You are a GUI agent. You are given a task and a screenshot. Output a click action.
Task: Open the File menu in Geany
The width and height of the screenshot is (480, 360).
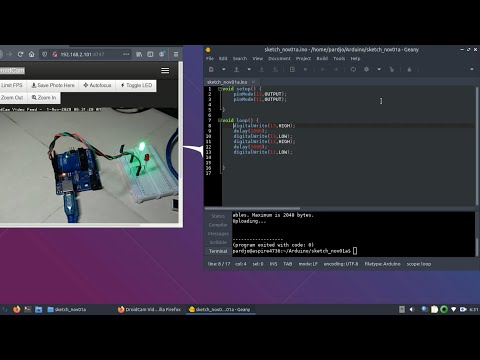(x=210, y=58)
